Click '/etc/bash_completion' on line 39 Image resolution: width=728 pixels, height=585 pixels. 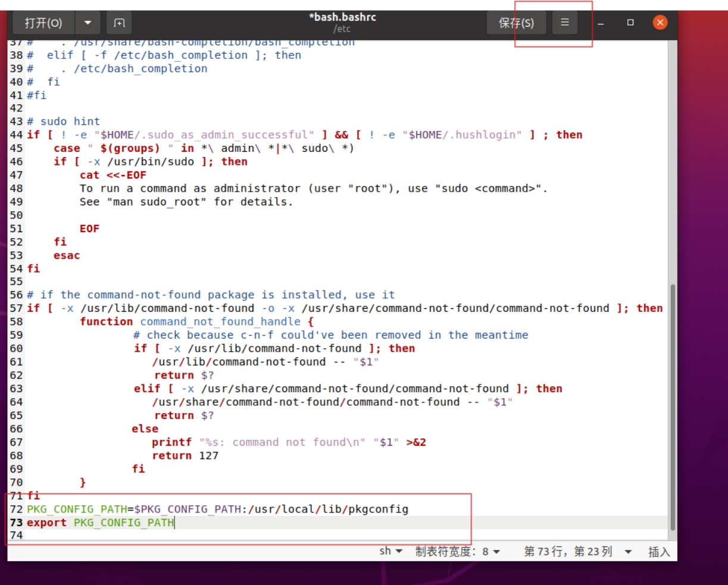click(140, 68)
